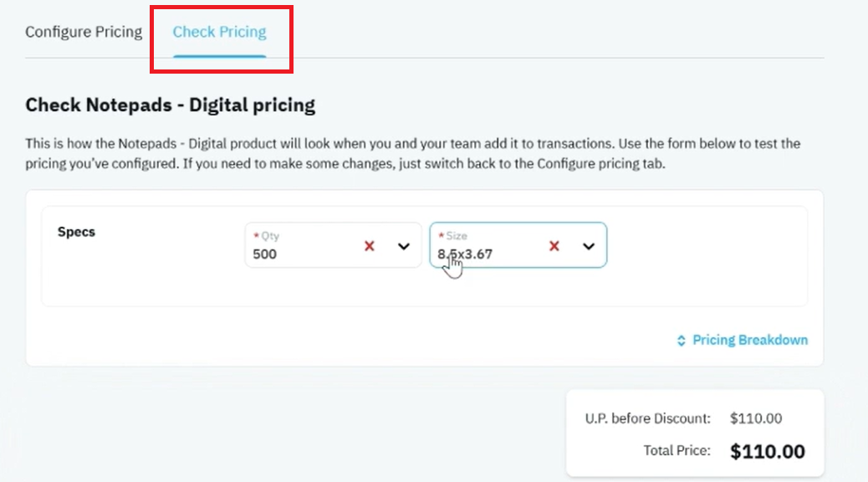Click the U.P. before Discount label
868x482 pixels.
coord(648,418)
